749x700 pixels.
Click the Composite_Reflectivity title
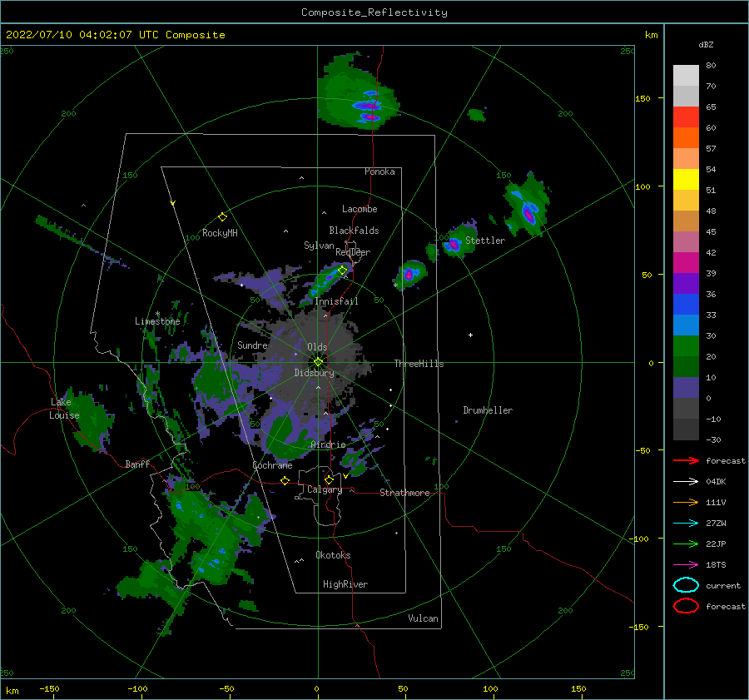click(x=374, y=12)
